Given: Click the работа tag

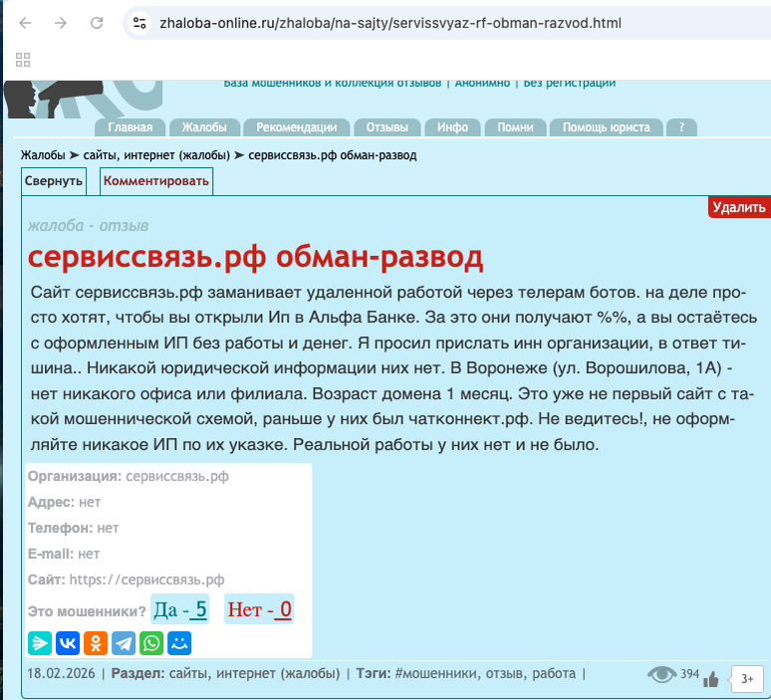Looking at the screenshot, I should [x=554, y=673].
